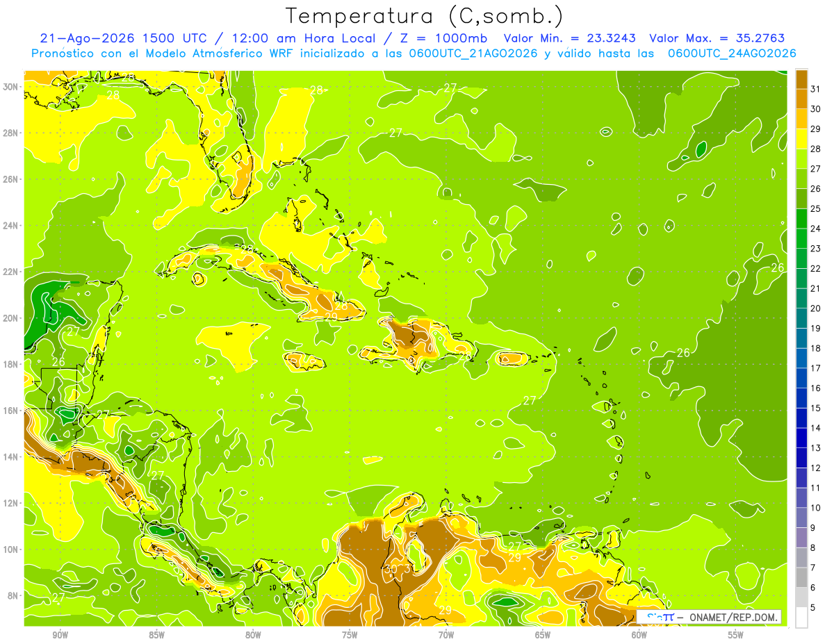Select the "Valor Max. = 35.2763" text
The image size is (834, 644).
(x=717, y=38)
